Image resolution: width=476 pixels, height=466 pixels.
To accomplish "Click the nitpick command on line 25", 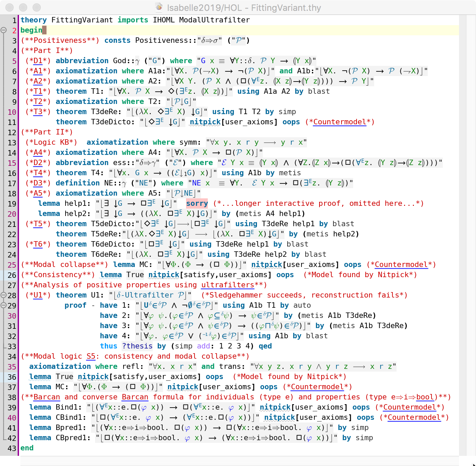I will pyautogui.click(x=267, y=265).
